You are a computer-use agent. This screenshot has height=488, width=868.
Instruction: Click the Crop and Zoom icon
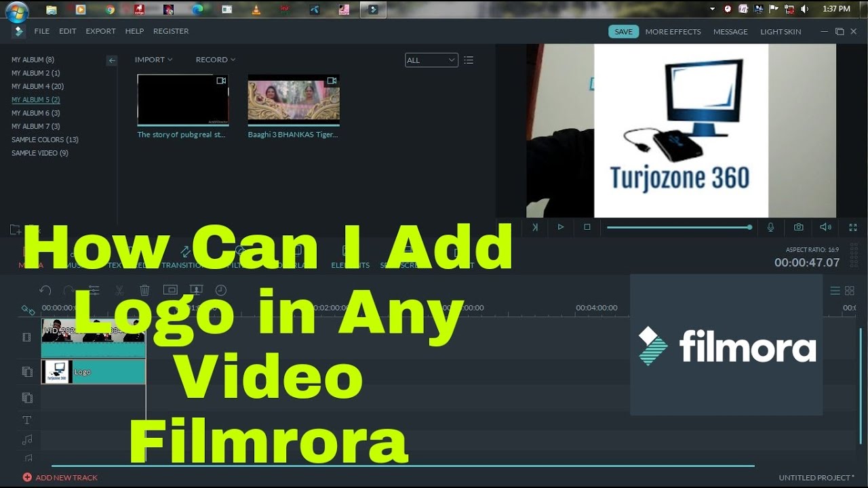coord(170,290)
